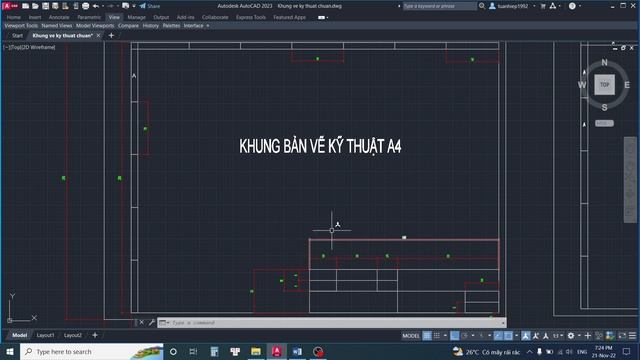This screenshot has height=360, width=640.
Task: Click the Save As icon in Quick Access
Action: pyautogui.click(x=55, y=6)
